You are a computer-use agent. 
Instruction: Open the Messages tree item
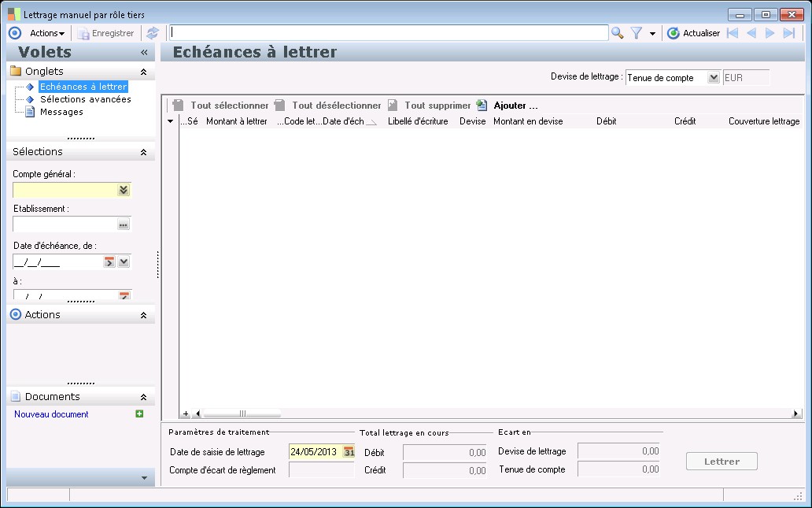[x=61, y=112]
